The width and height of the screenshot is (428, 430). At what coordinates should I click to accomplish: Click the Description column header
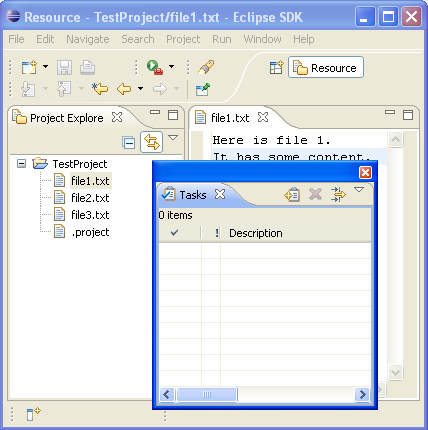[x=296, y=233]
